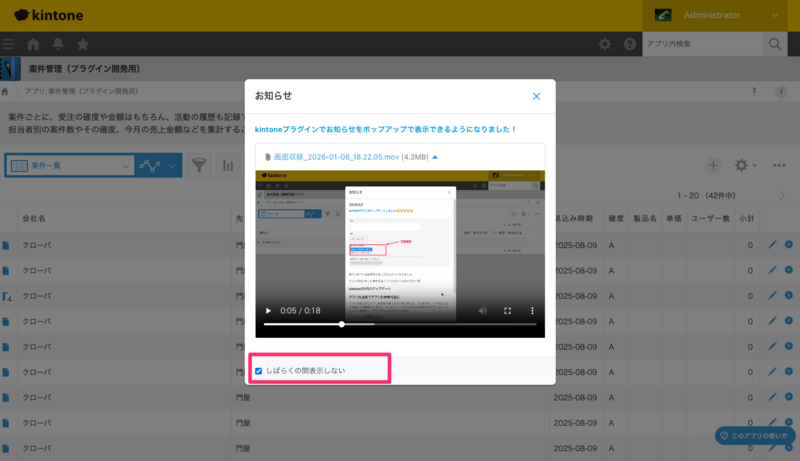Sort by ユーザー数 column header
This screenshot has width=800, height=461.
(711, 218)
